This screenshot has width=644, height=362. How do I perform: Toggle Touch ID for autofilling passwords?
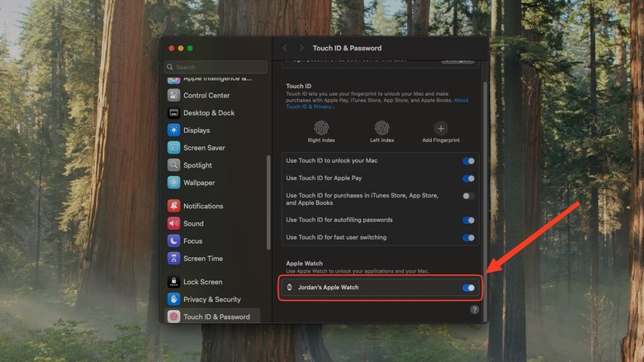(x=468, y=221)
